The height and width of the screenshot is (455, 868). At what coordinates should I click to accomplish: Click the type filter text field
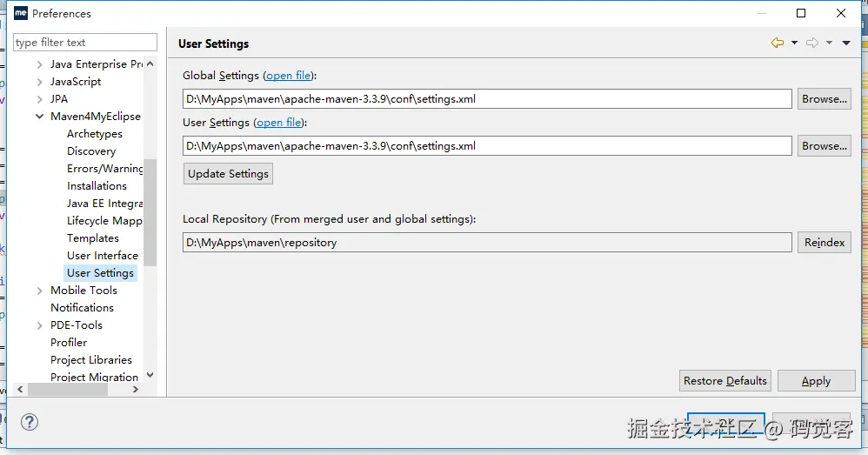pos(84,43)
